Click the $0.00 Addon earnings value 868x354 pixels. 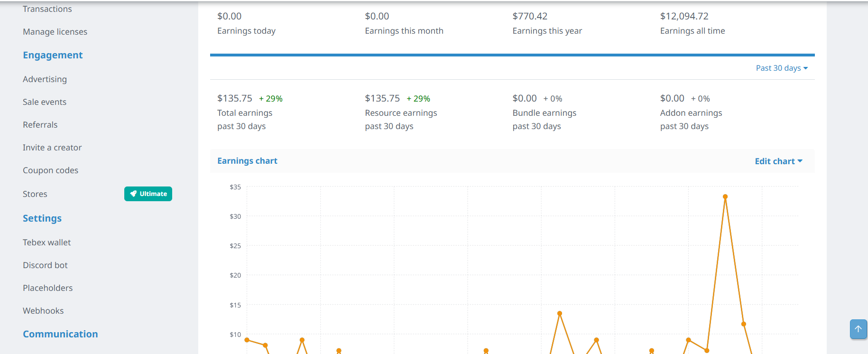(672, 98)
